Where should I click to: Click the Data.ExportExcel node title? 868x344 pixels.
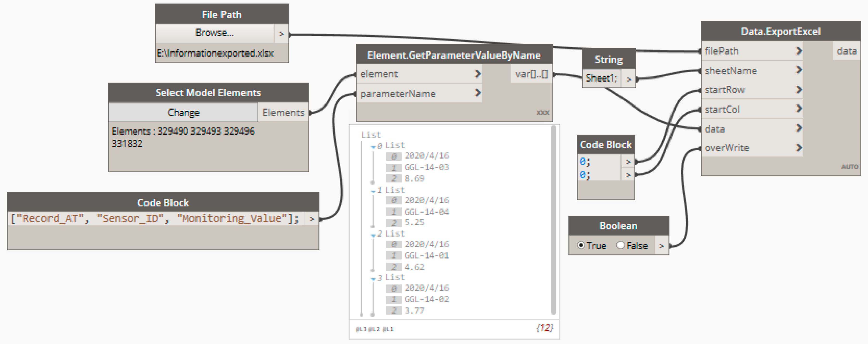[781, 32]
